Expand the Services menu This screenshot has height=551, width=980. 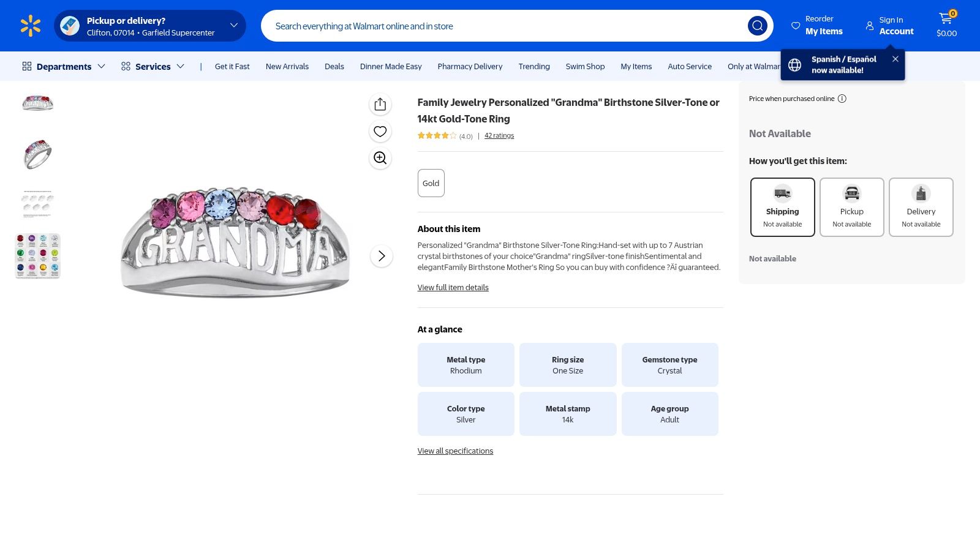(153, 66)
